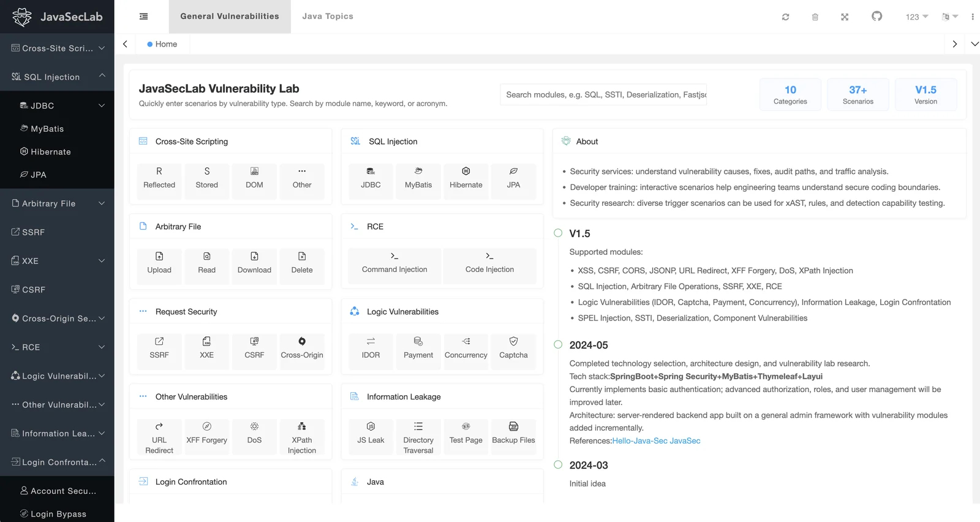Expand Arbitrary File sidebar menu
Screen dimensions: 980x522
57,203
